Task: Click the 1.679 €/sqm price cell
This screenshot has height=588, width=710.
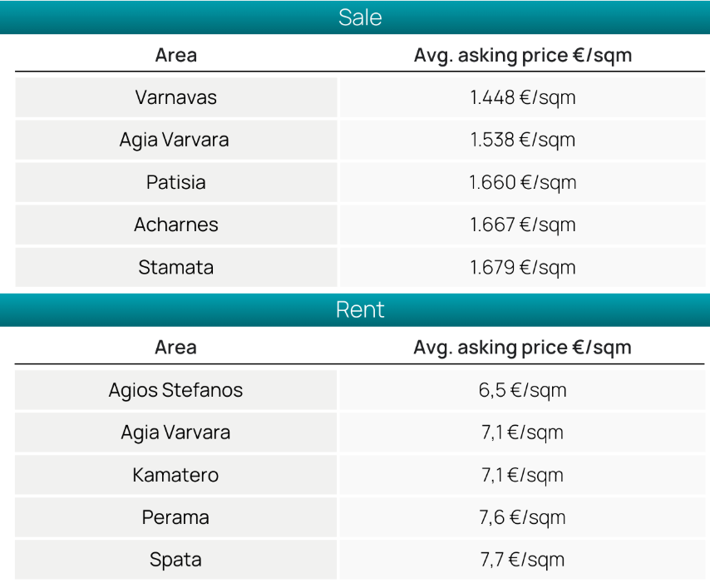Action: point(522,267)
